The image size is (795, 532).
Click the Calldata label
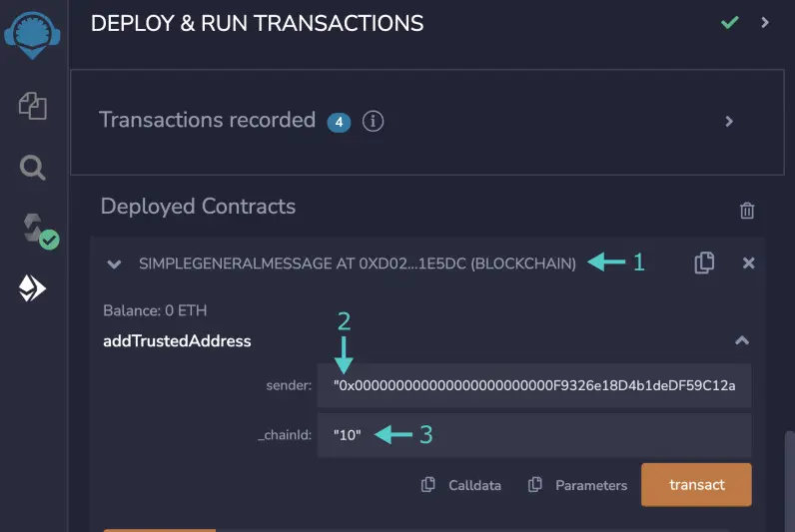[474, 485]
